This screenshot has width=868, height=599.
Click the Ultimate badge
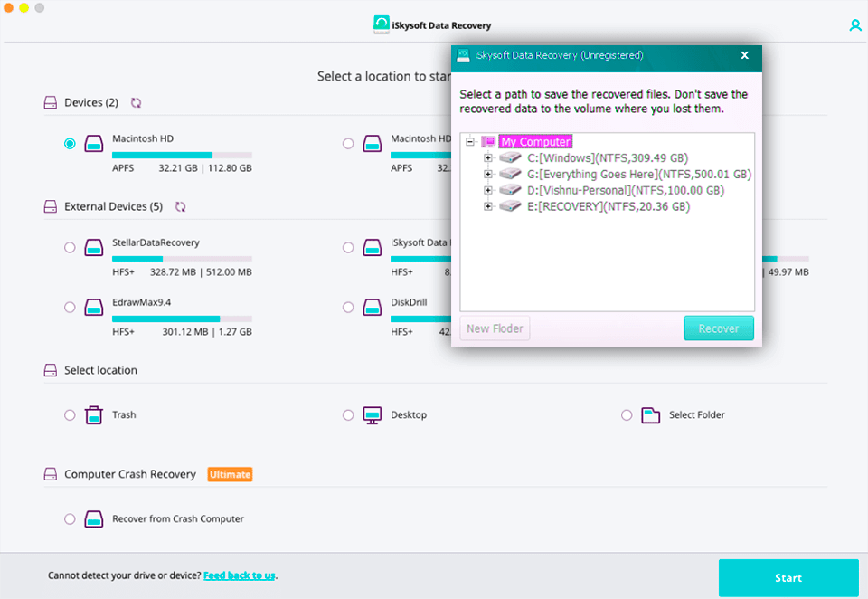click(x=230, y=474)
